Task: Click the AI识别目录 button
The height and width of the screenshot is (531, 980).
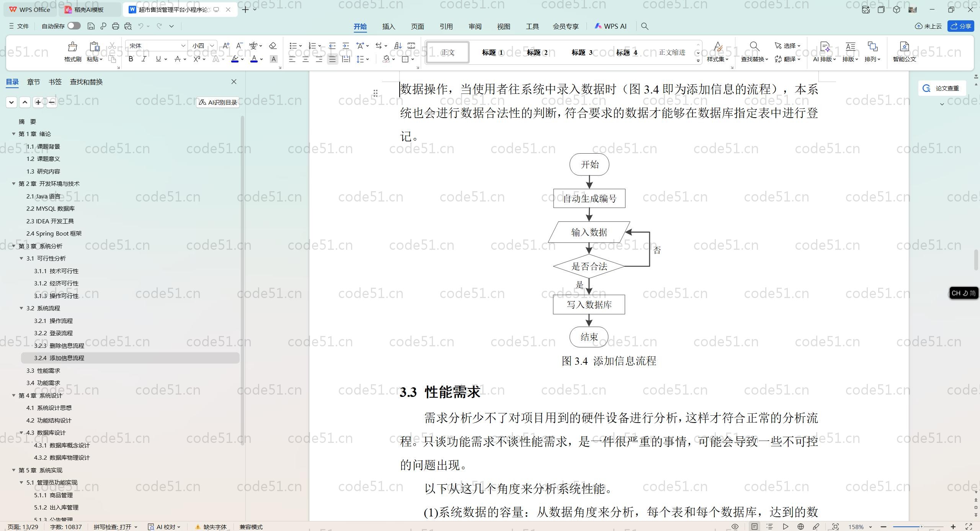Action: (x=218, y=102)
